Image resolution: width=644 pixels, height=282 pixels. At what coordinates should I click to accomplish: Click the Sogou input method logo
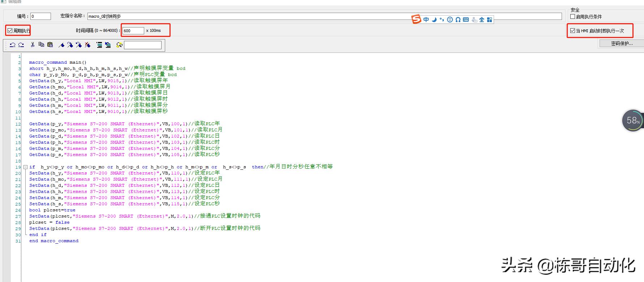tap(417, 19)
